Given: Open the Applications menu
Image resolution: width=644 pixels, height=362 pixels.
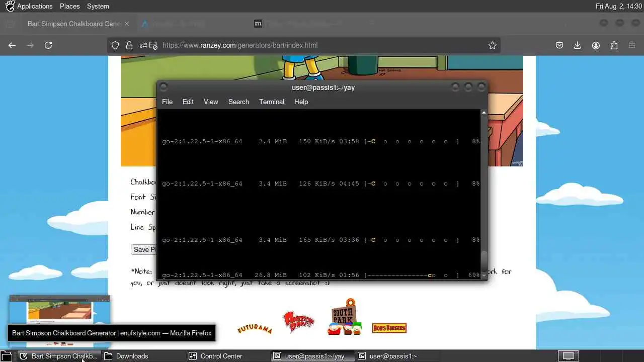Looking at the screenshot, I should 29,6.
